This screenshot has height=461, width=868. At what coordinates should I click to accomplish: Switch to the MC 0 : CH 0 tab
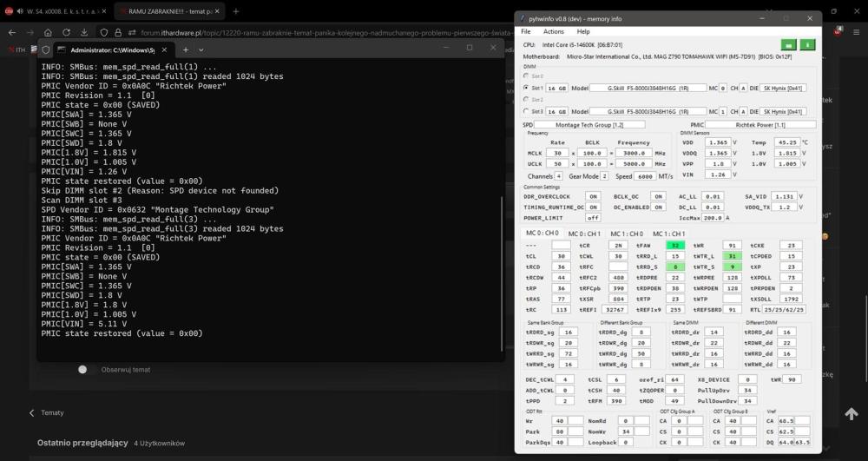click(x=542, y=233)
